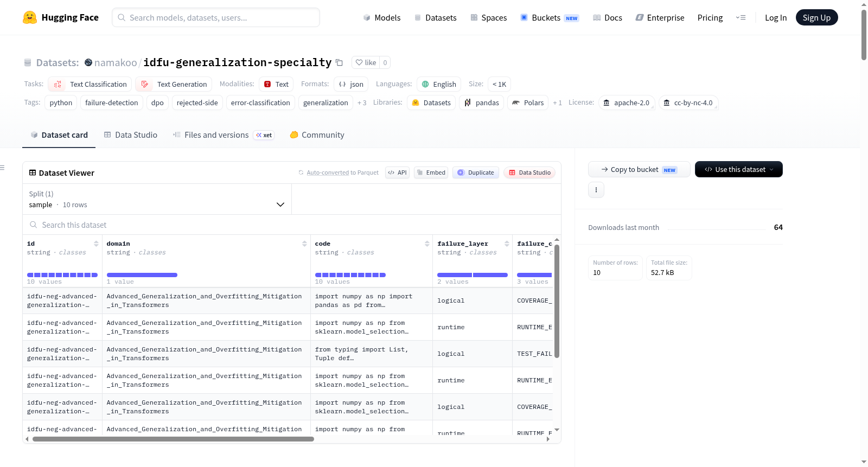868x467 pixels.
Task: Go to Enterprise page
Action: click(660, 17)
